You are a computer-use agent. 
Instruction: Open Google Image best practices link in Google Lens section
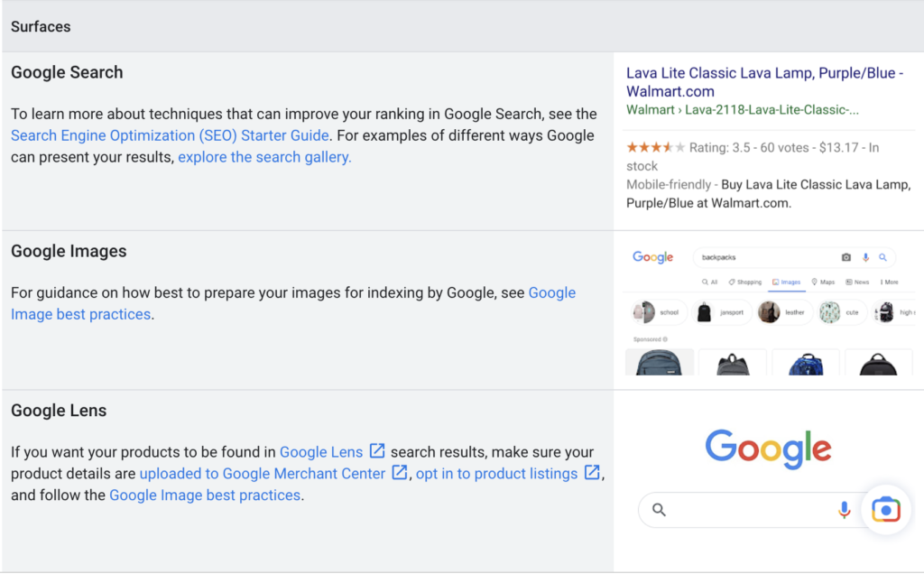click(205, 495)
